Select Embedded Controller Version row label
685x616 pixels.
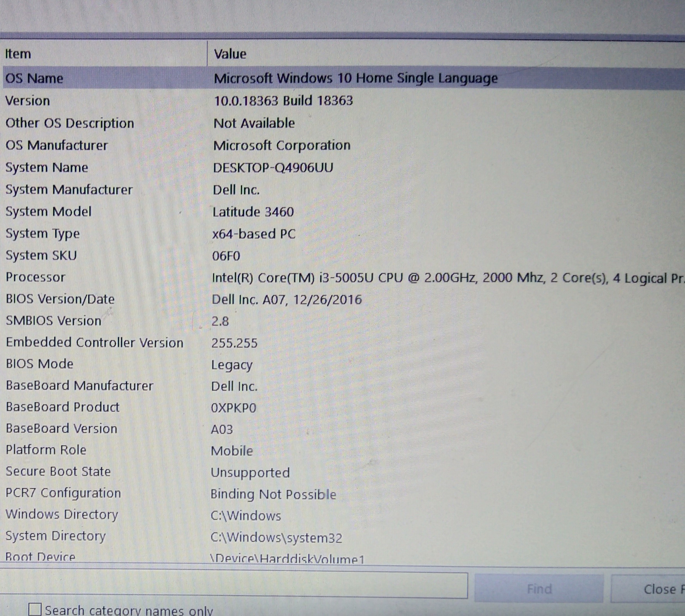click(94, 342)
